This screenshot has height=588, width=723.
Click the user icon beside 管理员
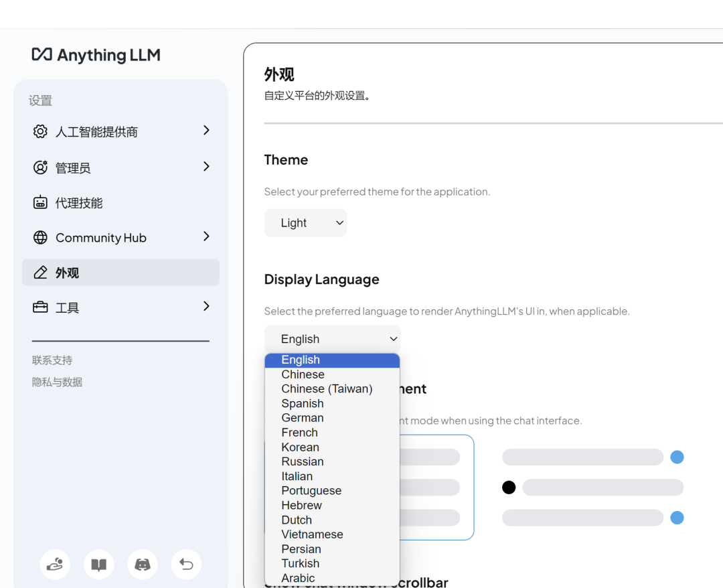point(40,167)
